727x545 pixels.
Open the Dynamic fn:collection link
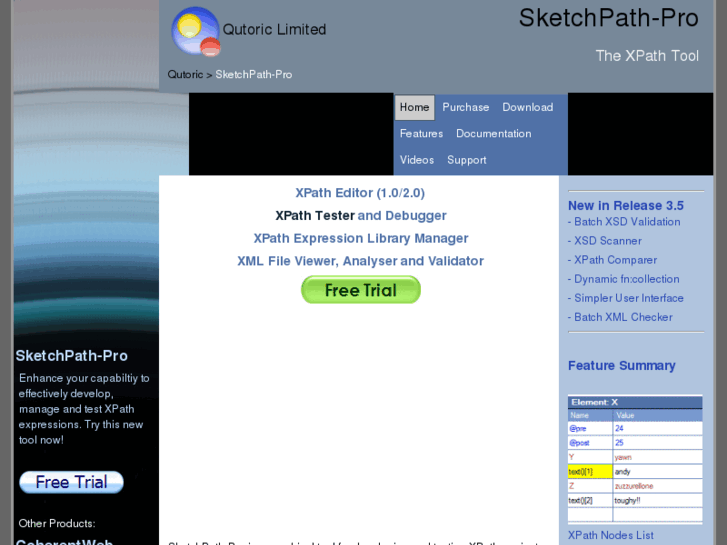[626, 279]
